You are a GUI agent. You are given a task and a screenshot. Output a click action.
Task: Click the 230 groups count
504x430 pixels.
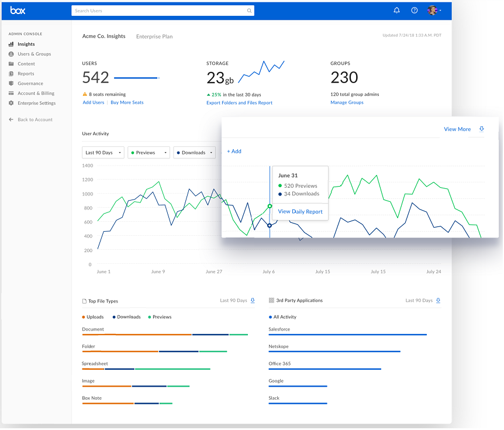tap(344, 77)
